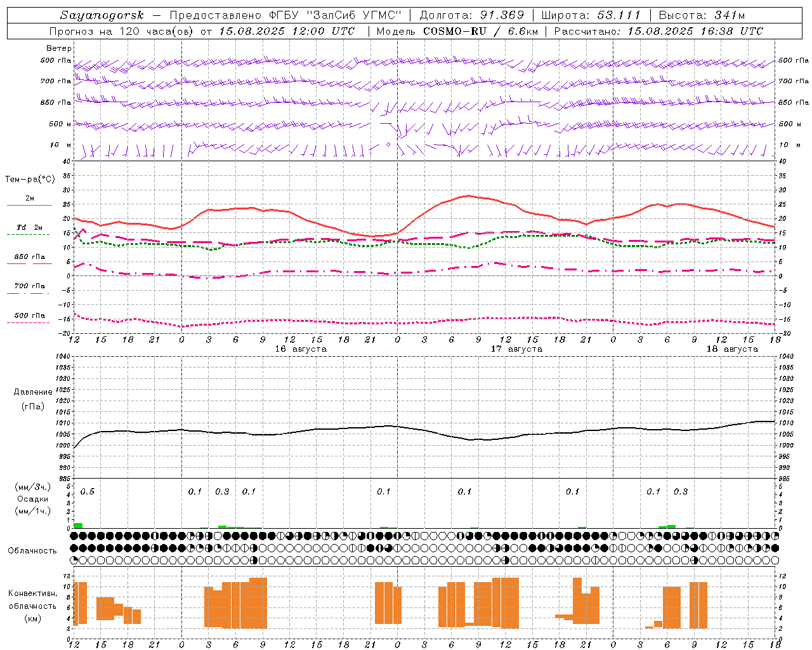Click the 18 августа date label
This screenshot has width=812, height=650.
[x=732, y=349]
